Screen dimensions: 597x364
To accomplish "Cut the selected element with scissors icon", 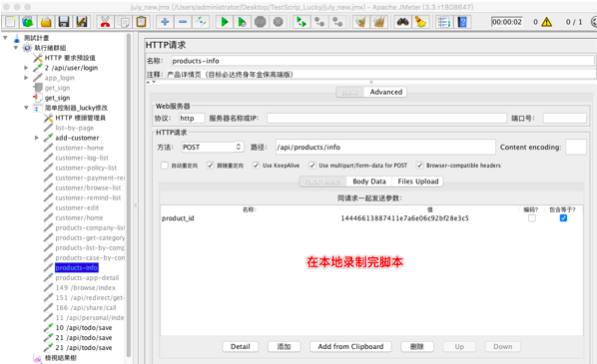I will (106, 22).
